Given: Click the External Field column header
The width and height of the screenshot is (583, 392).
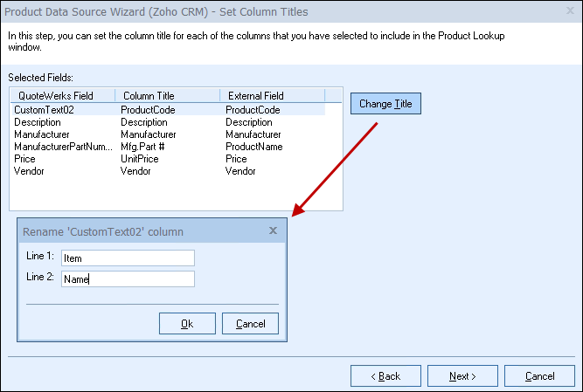Looking at the screenshot, I should 271,95.
